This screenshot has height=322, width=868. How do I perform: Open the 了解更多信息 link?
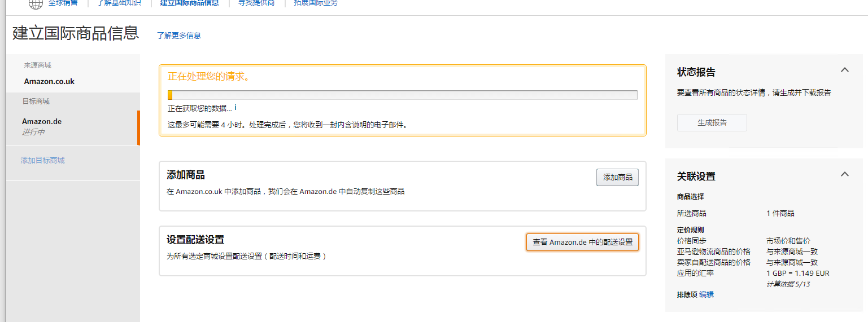[179, 36]
